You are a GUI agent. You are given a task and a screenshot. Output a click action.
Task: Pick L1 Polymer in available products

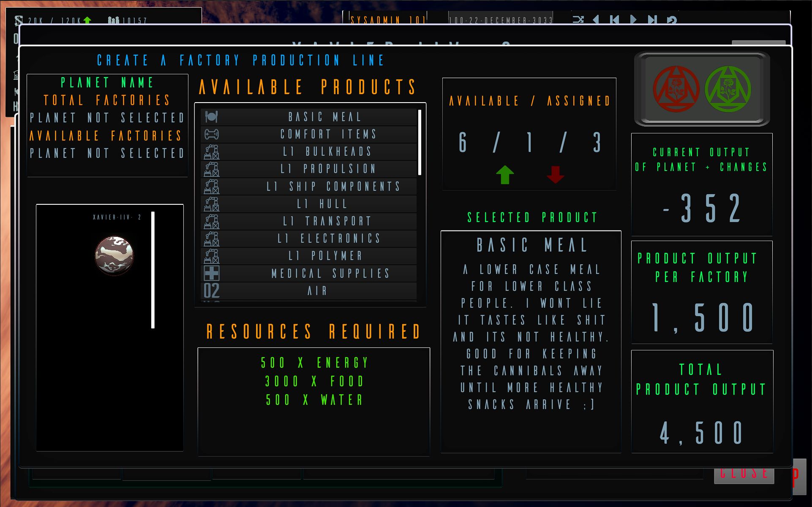tap(325, 256)
